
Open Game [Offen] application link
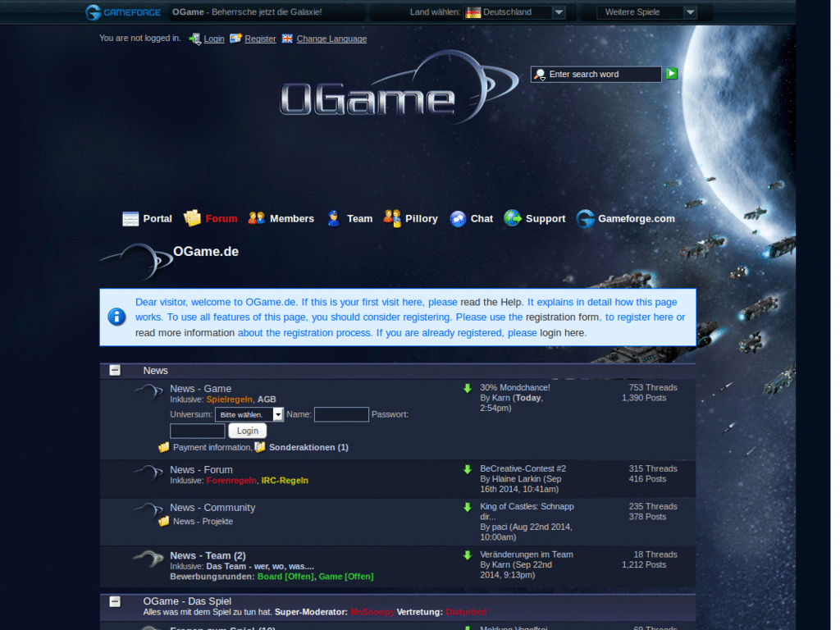[346, 577]
